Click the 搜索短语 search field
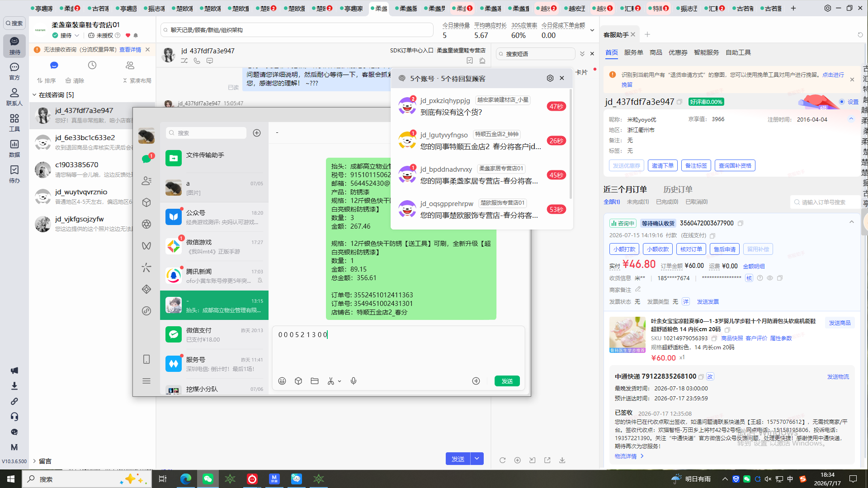Viewport: 868px width, 488px height. coord(536,54)
